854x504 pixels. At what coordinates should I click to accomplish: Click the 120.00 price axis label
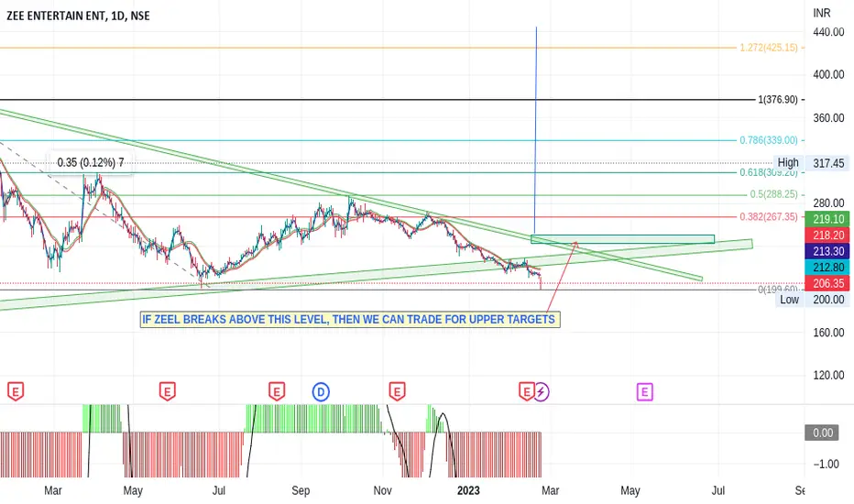[x=828, y=376]
